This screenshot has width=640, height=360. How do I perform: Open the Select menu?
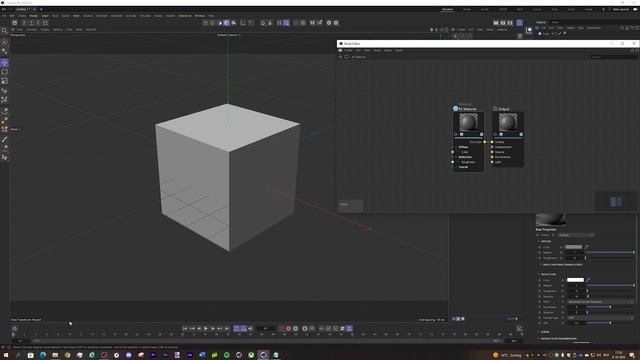(44, 16)
